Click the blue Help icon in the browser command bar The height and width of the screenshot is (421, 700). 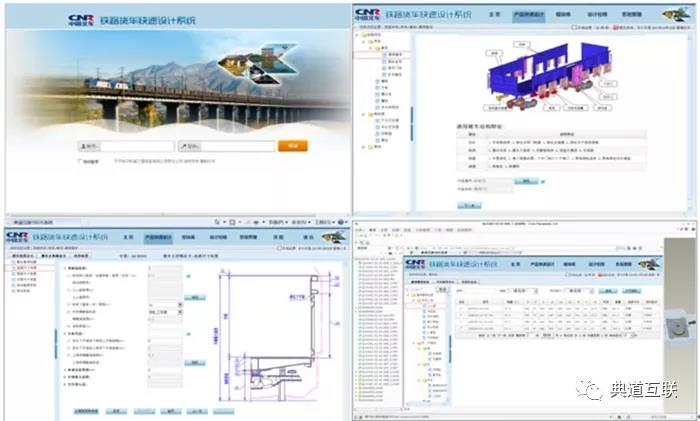pos(341,222)
